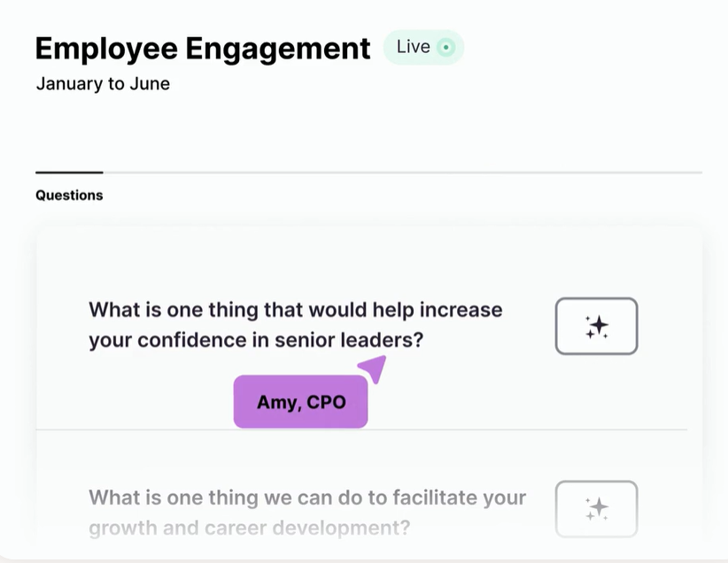Click the Employee Engagement title

[203, 49]
